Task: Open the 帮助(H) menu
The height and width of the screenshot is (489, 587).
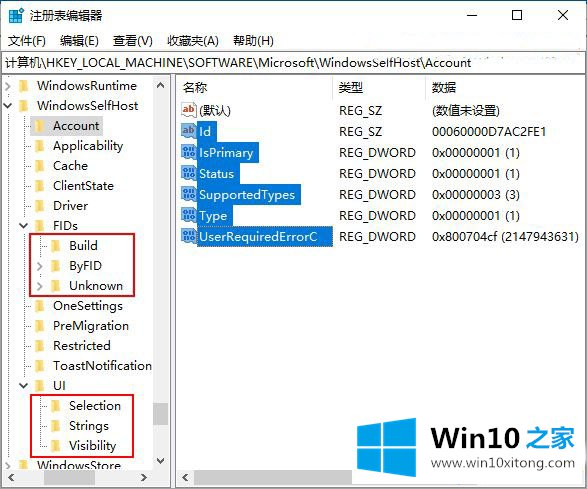Action: pos(253,40)
